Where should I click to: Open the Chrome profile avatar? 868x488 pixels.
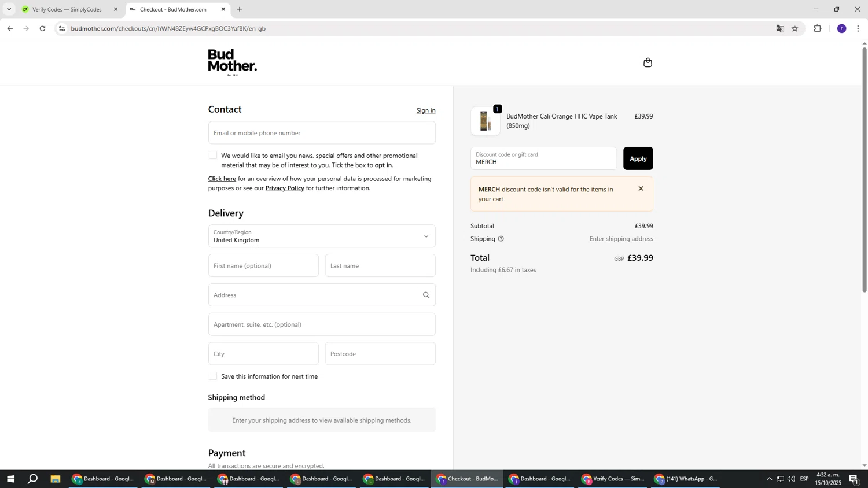tap(841, 28)
